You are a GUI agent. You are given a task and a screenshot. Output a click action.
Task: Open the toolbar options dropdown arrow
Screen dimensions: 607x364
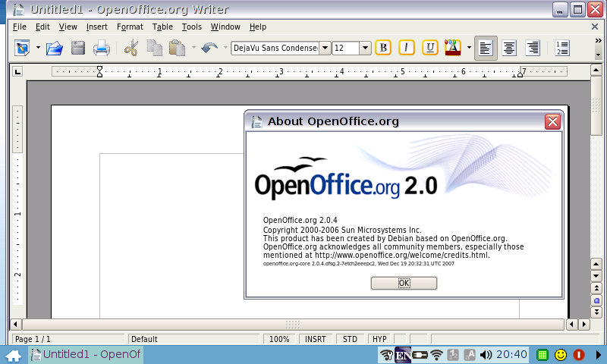click(x=598, y=55)
